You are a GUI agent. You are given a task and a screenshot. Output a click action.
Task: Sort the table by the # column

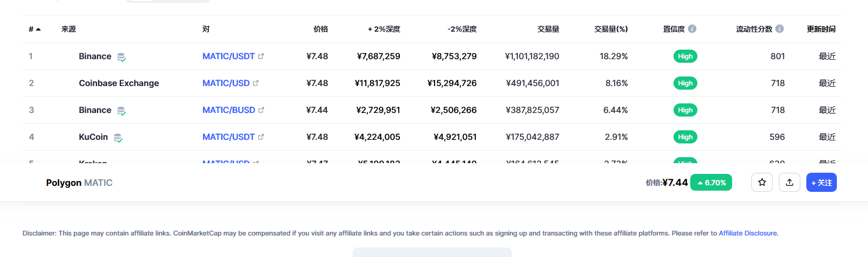pyautogui.click(x=34, y=29)
